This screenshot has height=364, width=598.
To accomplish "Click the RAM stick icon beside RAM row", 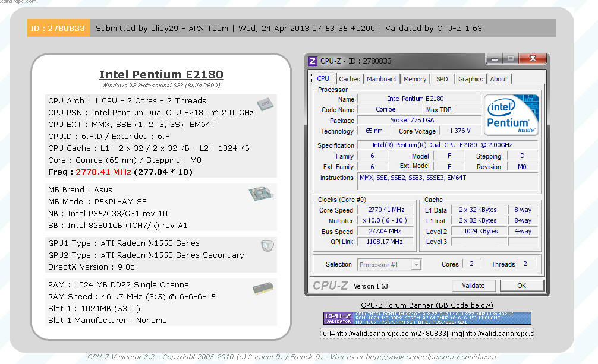I will [263, 288].
